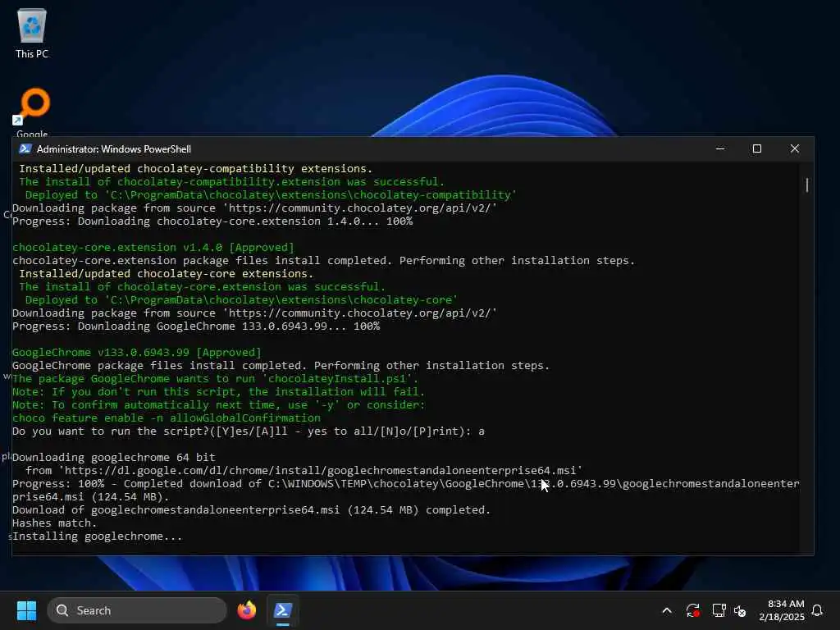Click 'The install of chocolatey-core.extension was successful.' line
The image size is (840, 630).
pyautogui.click(x=202, y=287)
